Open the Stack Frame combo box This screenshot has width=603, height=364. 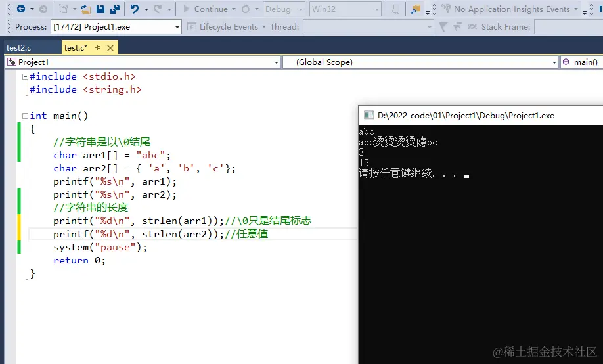568,27
